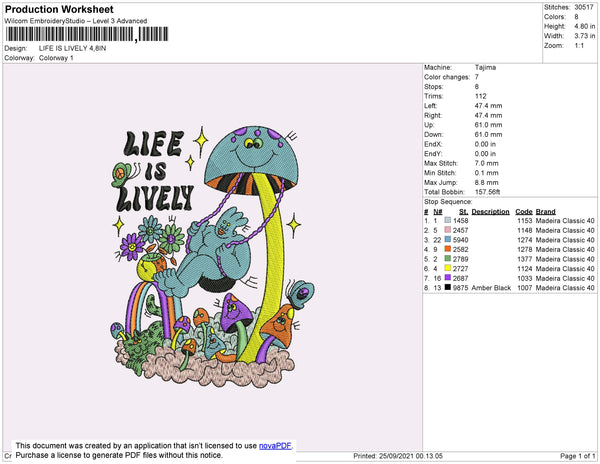The image size is (600, 464).
Task: Click the black swatch for stop 9875
Action: (x=448, y=288)
